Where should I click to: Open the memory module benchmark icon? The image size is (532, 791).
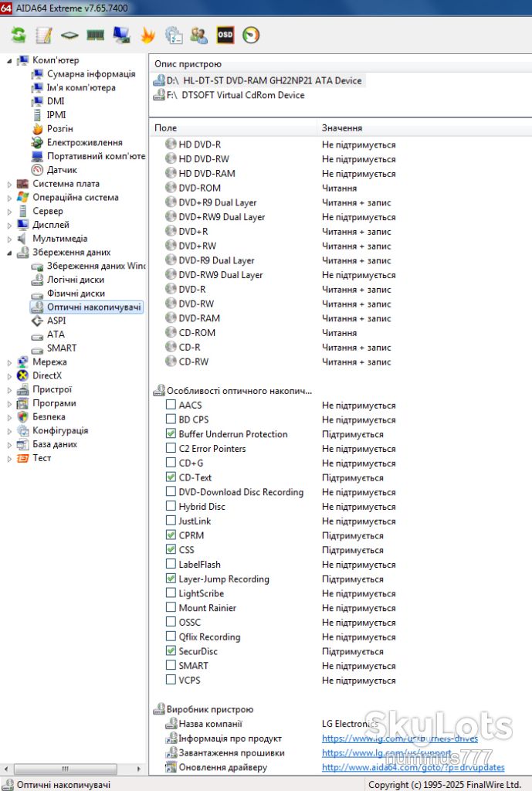tap(95, 35)
